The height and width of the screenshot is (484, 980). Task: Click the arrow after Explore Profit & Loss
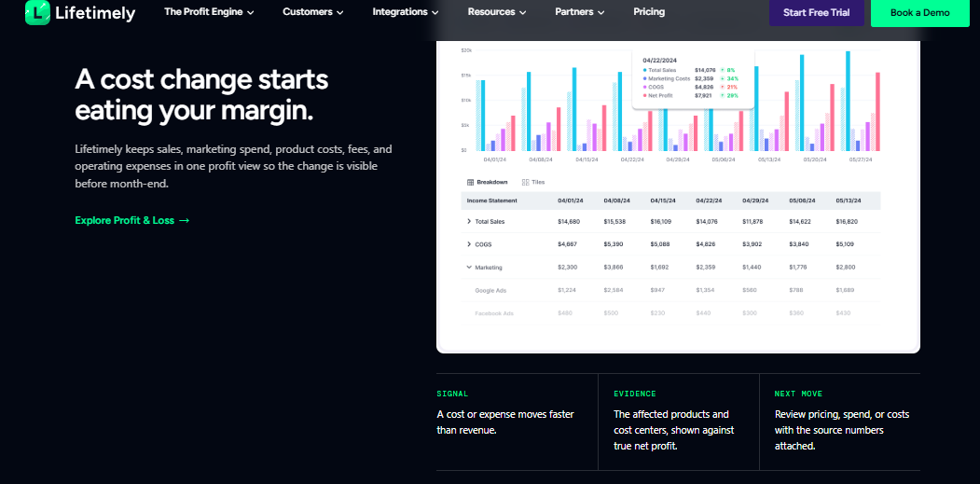click(x=184, y=220)
